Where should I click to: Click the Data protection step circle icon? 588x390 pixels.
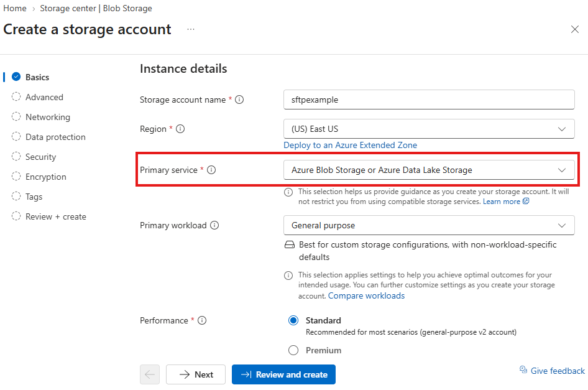click(x=16, y=136)
